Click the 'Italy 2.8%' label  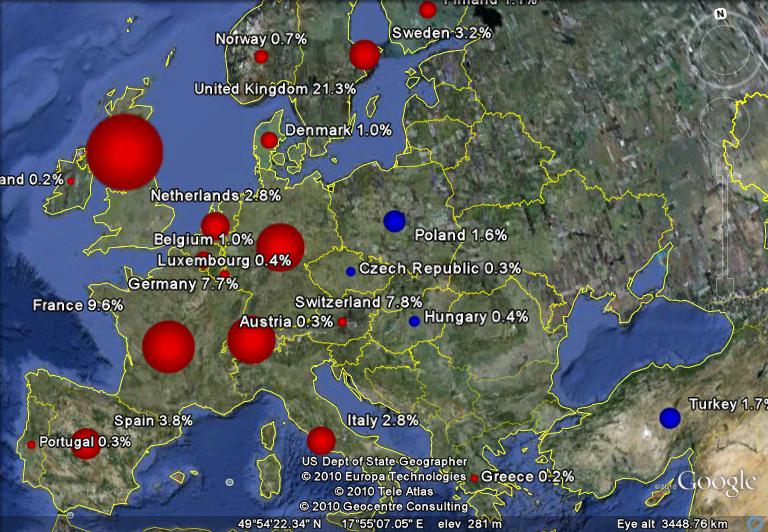[383, 420]
